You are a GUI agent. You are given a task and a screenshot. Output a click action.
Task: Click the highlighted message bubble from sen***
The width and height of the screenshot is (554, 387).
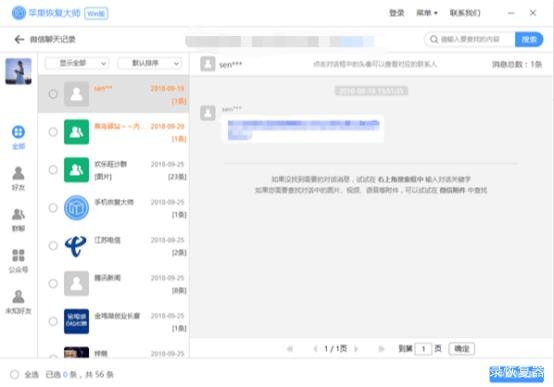(x=303, y=129)
